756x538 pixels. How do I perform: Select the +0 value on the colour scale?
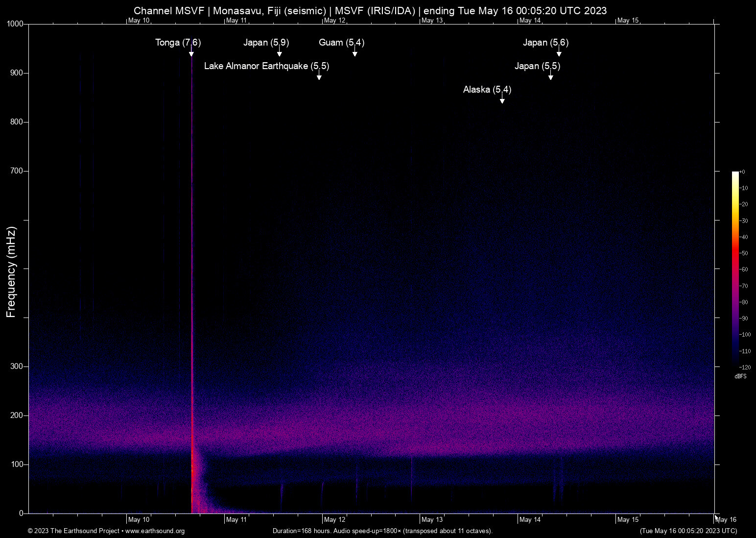(742, 172)
